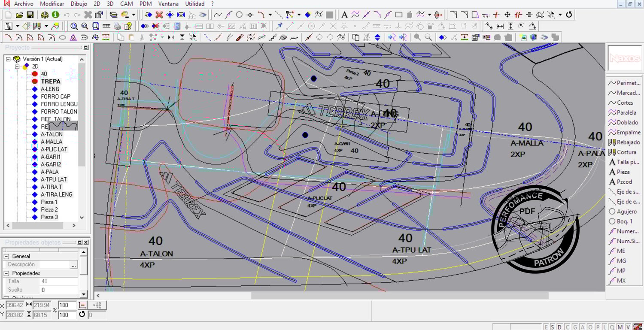Image resolution: width=644 pixels, height=330 pixels.
Task: Select the circle drawing tool
Action: (239, 15)
